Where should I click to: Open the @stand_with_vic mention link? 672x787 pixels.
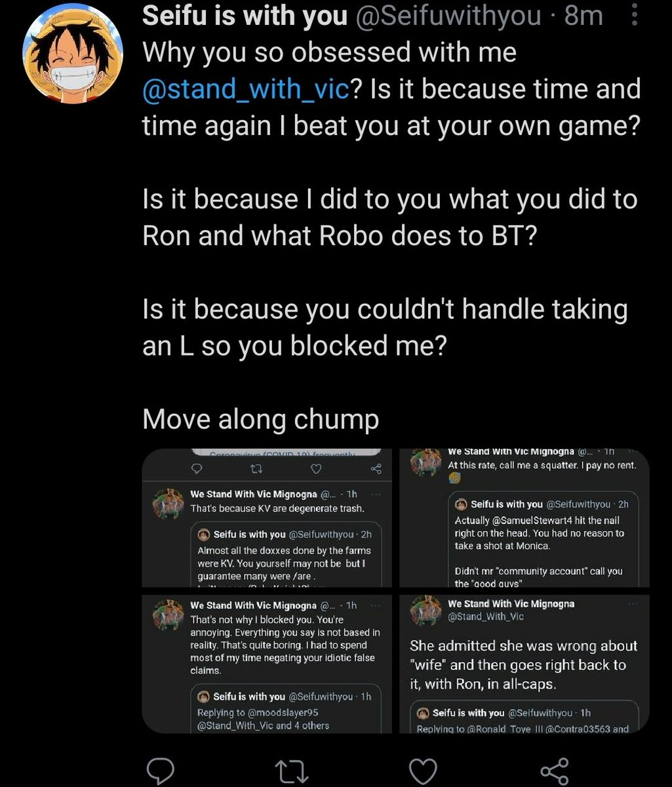coord(245,88)
